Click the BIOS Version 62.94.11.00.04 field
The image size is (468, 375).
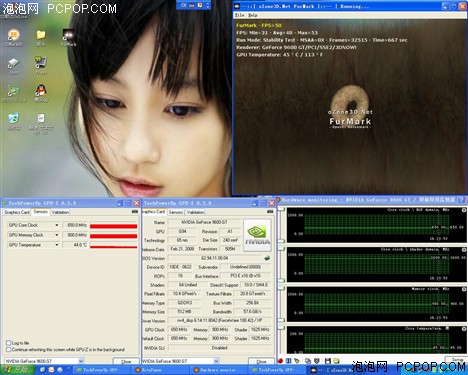(x=215, y=258)
